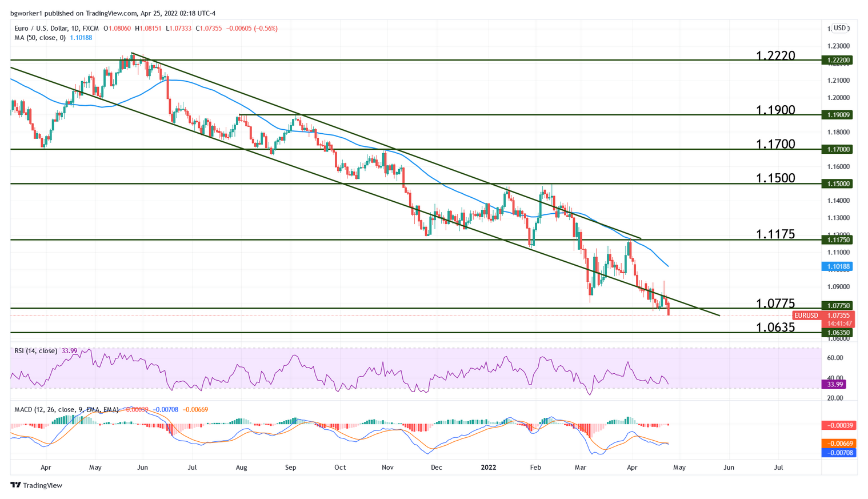Click the MACD (12, 26, close, 9) legend
This screenshot has width=868, height=499.
click(67, 409)
